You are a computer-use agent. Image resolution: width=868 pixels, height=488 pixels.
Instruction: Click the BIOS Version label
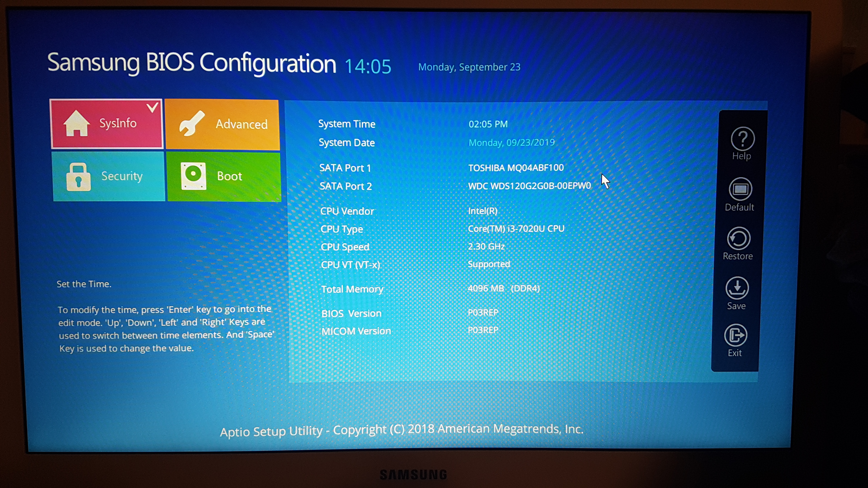pyautogui.click(x=352, y=313)
